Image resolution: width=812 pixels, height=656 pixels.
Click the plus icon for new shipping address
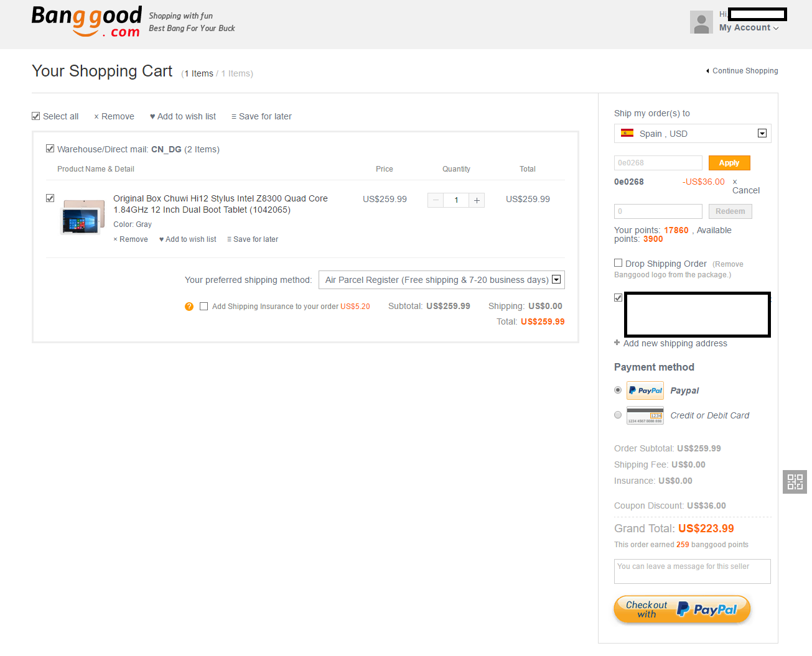tap(617, 343)
